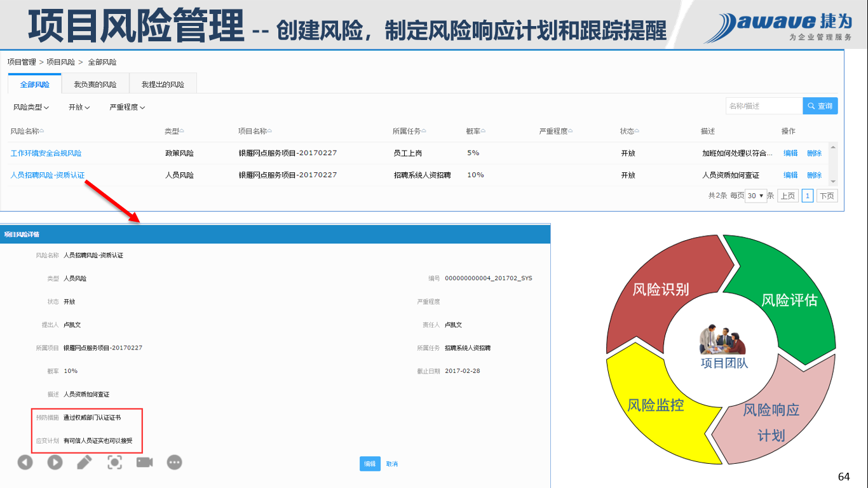Click 下页 next page button
Image resolution: width=868 pixels, height=488 pixels.
pos(827,196)
